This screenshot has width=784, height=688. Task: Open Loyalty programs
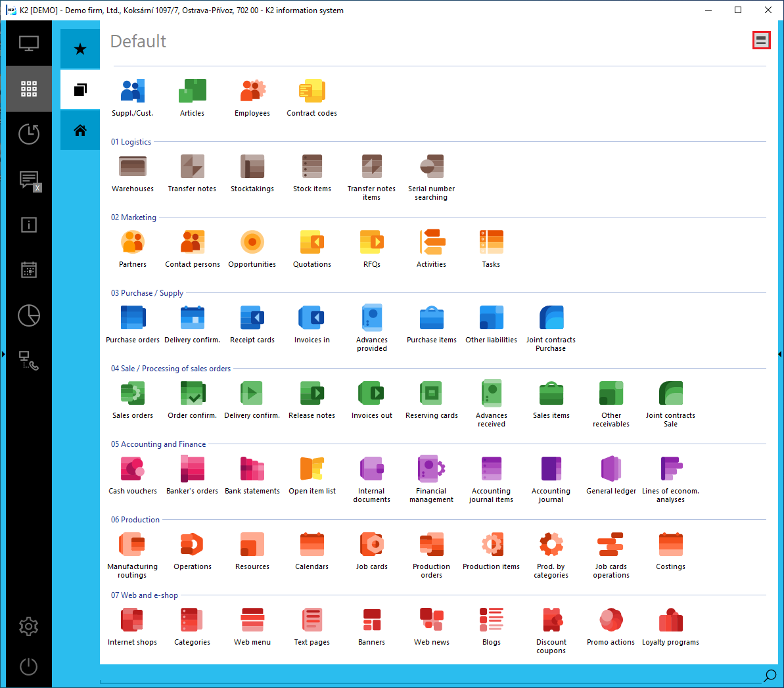coord(670,626)
